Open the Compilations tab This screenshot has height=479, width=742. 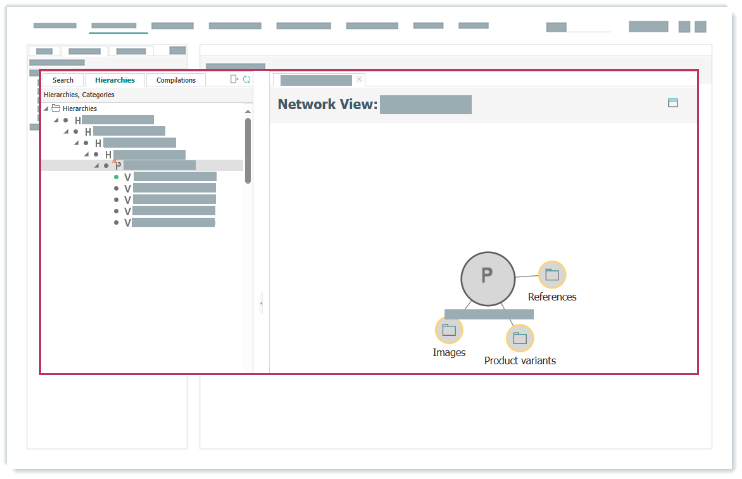(x=176, y=80)
